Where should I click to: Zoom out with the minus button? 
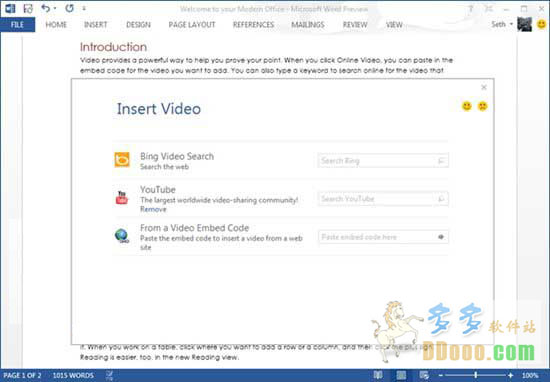coord(441,375)
